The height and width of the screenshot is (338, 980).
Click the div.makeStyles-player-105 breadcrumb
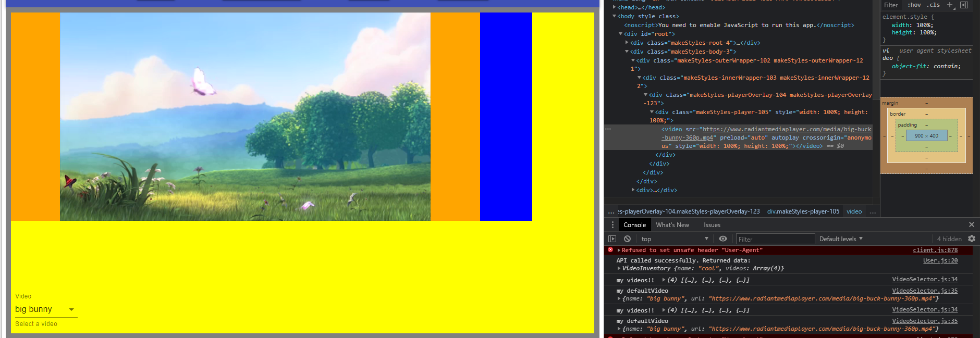point(803,211)
